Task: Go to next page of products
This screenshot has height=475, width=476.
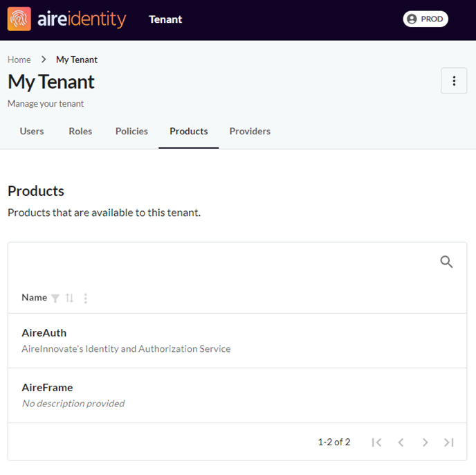Action: pyautogui.click(x=425, y=442)
